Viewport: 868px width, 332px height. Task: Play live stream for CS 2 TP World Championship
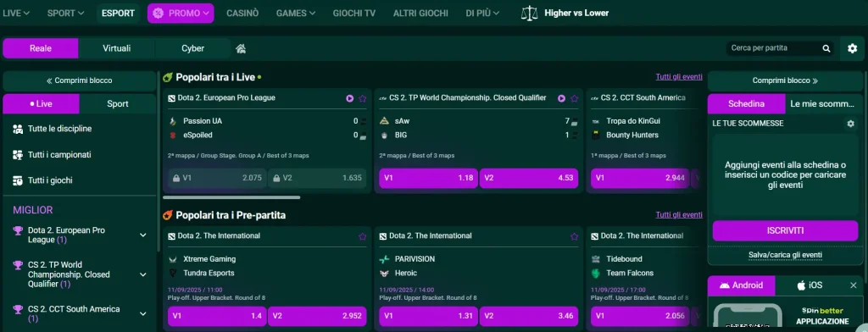[x=561, y=98]
